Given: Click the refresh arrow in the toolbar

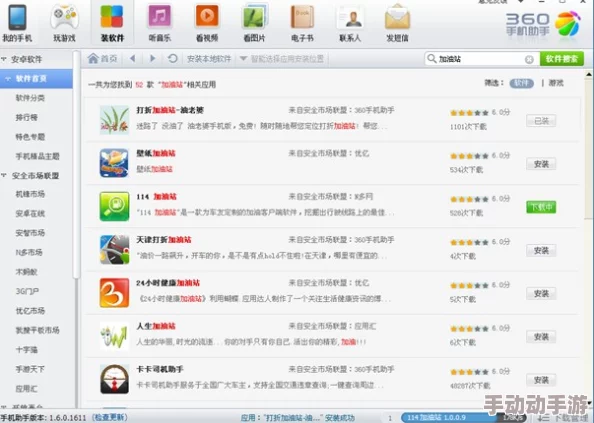Looking at the screenshot, I should point(172,59).
